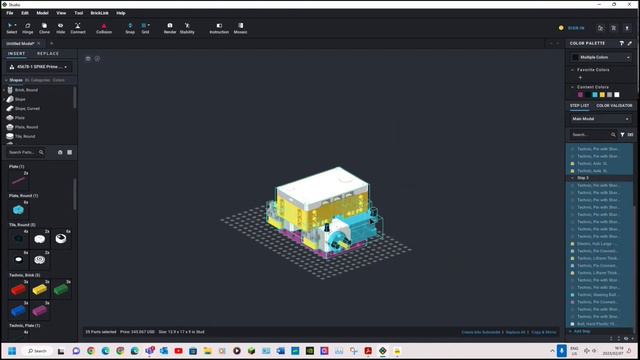Open the Instruction maker
This screenshot has height=360, width=640.
219,28
